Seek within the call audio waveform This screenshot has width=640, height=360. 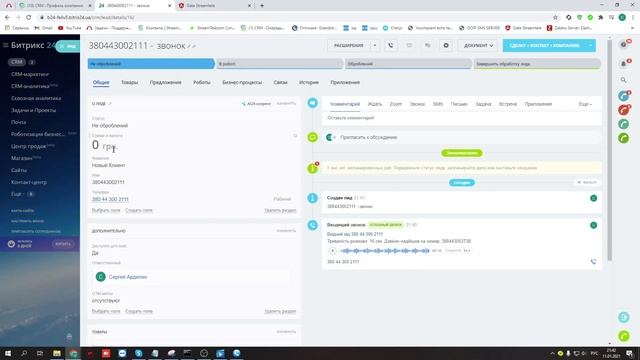(x=384, y=251)
